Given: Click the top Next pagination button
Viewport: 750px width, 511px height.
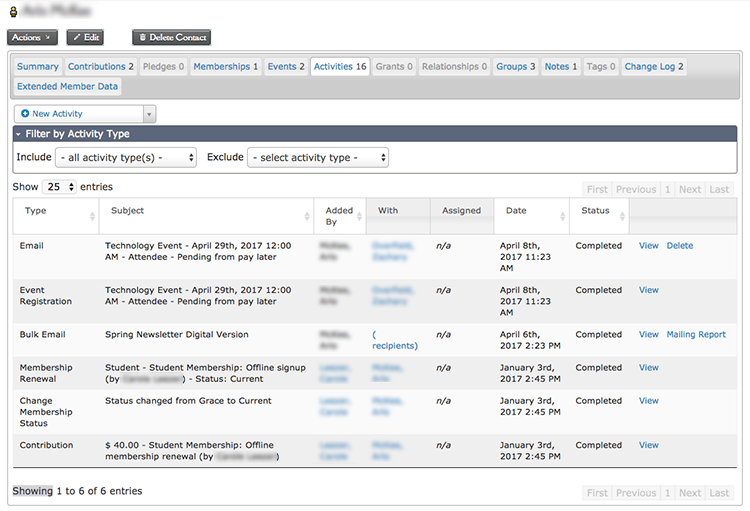Looking at the screenshot, I should [x=690, y=189].
